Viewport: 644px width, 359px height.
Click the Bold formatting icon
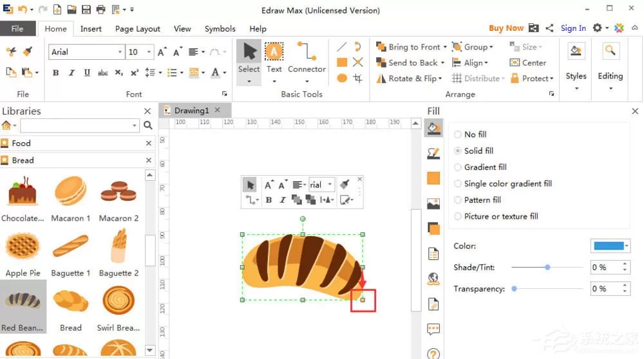[x=56, y=73]
